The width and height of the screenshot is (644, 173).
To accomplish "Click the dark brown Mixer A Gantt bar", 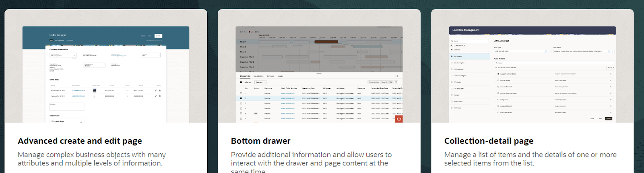I will 326,42.
